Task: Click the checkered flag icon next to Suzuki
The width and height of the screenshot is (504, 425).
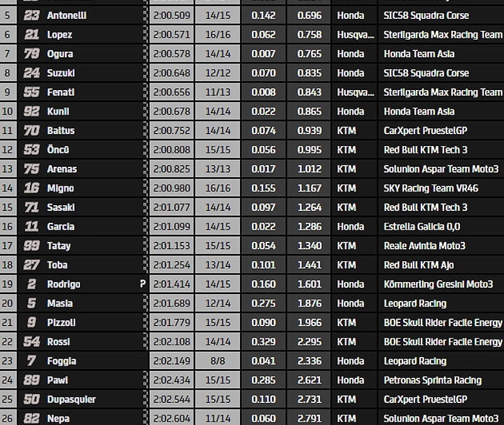Action: point(146,73)
